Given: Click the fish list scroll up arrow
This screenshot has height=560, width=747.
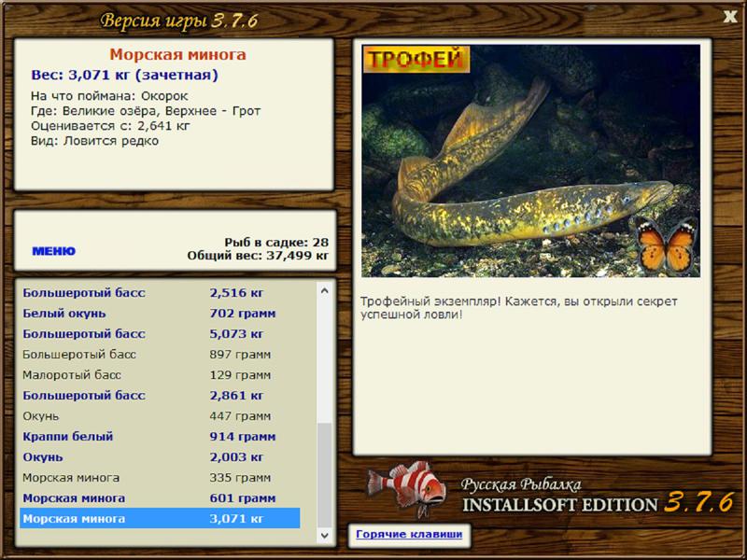Looking at the screenshot, I should [x=324, y=290].
